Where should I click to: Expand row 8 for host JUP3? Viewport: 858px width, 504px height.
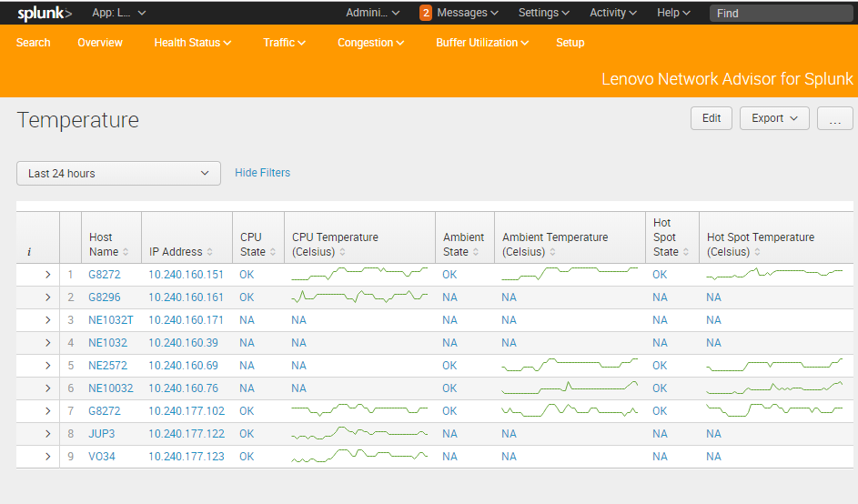(x=47, y=433)
